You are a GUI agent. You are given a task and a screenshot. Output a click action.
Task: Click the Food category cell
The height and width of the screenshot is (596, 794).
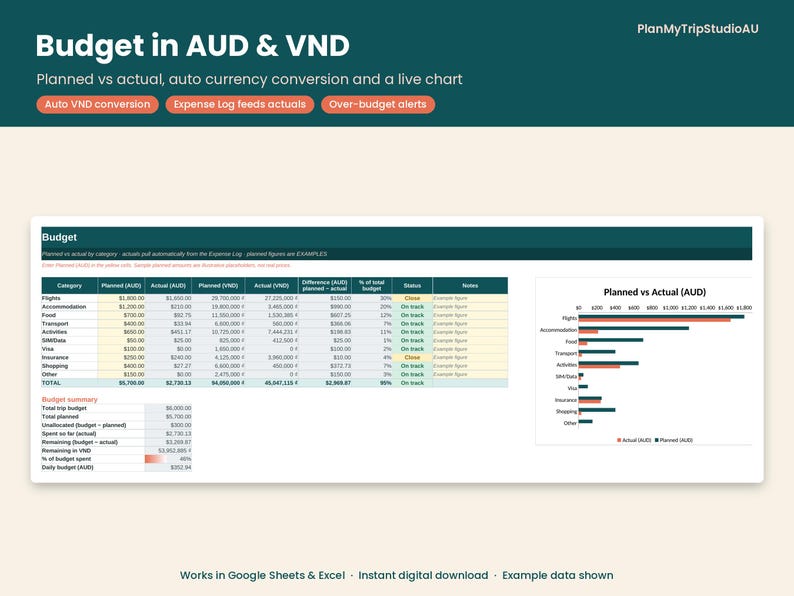tap(69, 315)
